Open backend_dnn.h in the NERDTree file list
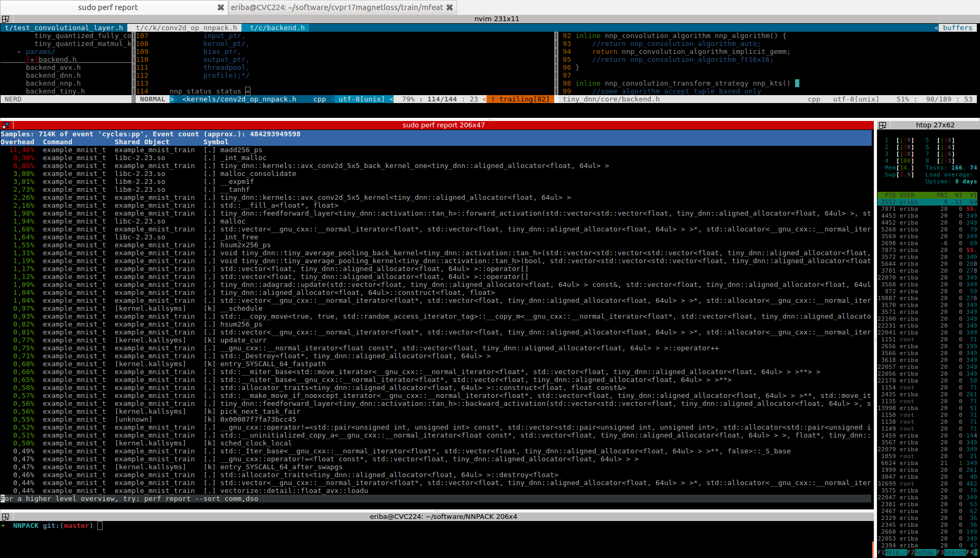The width and height of the screenshot is (980, 558). 53,76
